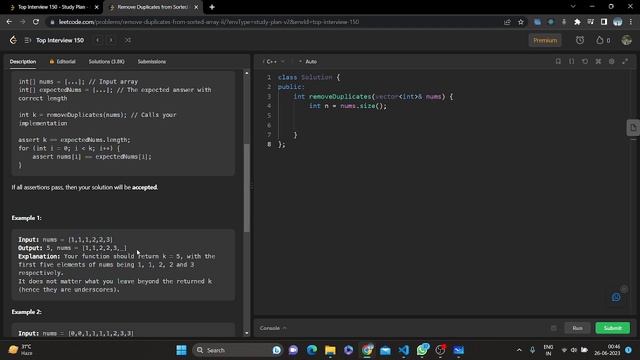The height and width of the screenshot is (360, 640).
Task: Expand editor to fullscreen icon
Action: [x=625, y=61]
